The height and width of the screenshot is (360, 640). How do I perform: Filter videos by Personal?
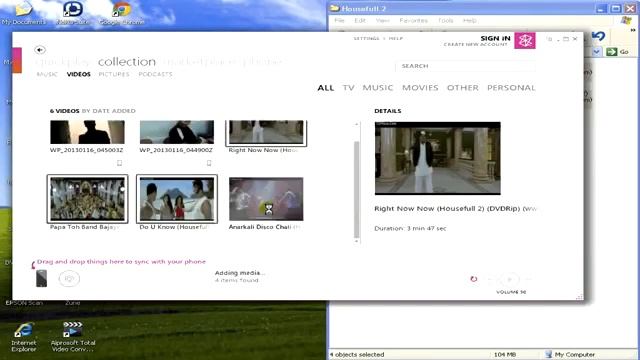pos(511,88)
